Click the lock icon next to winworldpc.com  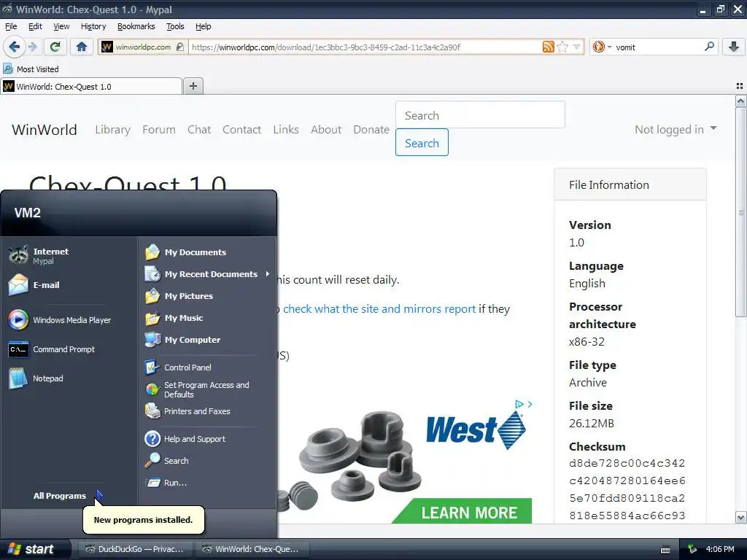coord(179,47)
